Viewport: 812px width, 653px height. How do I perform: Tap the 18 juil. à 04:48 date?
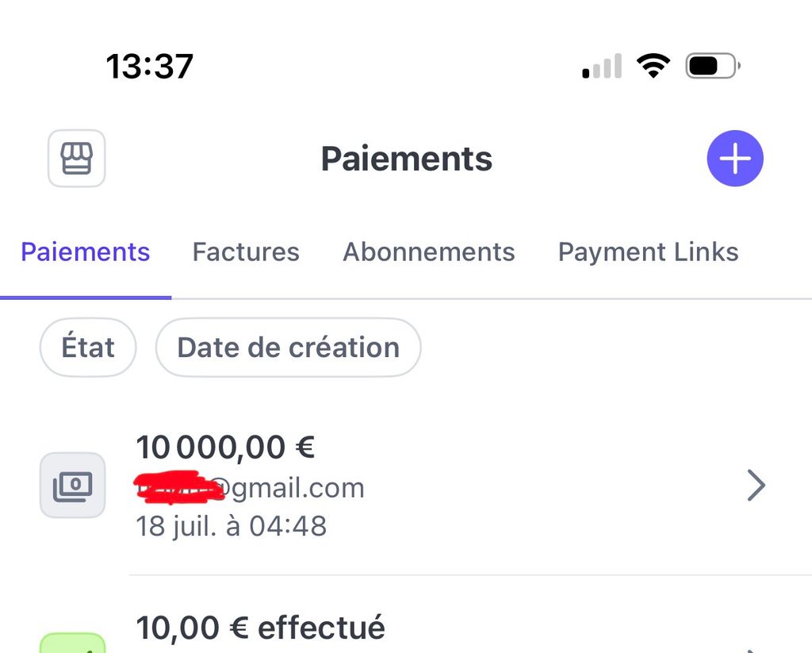coord(231,525)
